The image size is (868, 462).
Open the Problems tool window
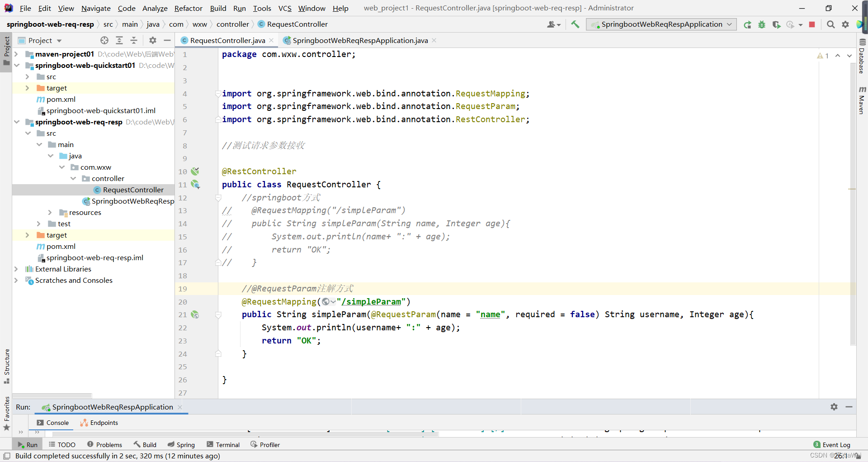tap(104, 445)
